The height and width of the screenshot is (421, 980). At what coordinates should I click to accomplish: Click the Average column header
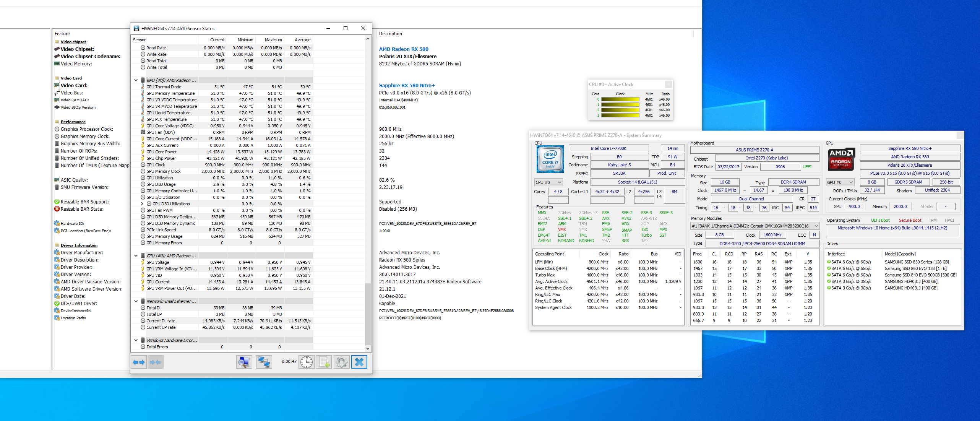(302, 40)
